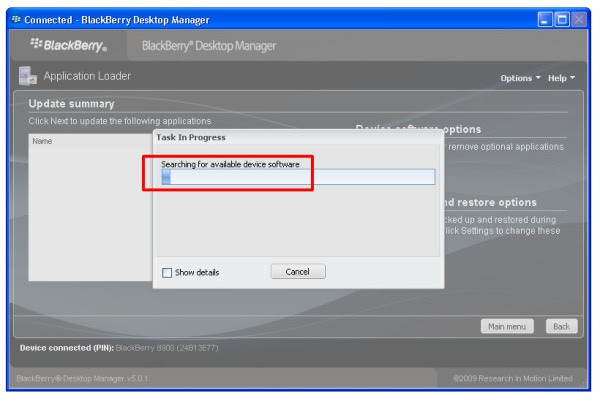This screenshot has width=600, height=401.
Task: Minimize the Desktop Manager window
Action: [545, 19]
